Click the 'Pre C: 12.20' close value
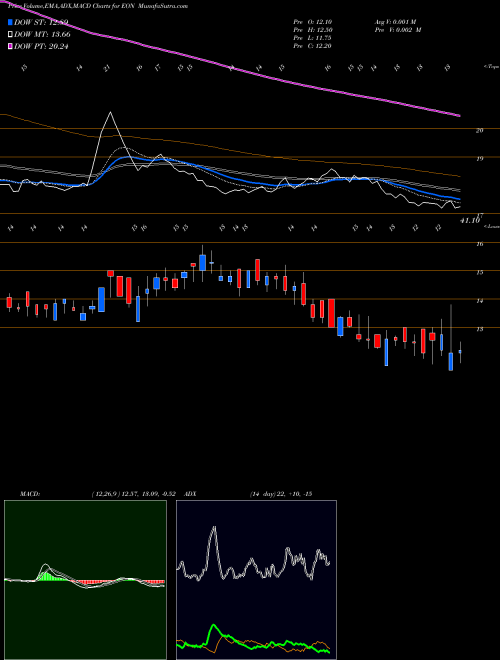Image resolution: width=500 pixels, height=660 pixels. [x=312, y=46]
